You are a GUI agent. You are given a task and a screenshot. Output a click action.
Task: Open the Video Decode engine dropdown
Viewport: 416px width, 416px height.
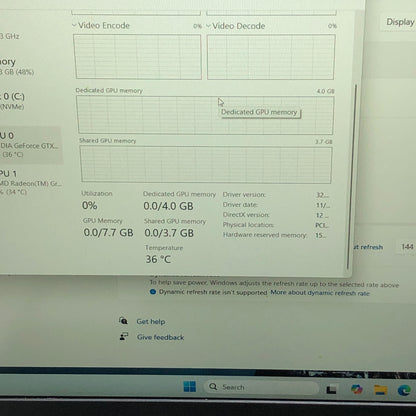pyautogui.click(x=209, y=26)
